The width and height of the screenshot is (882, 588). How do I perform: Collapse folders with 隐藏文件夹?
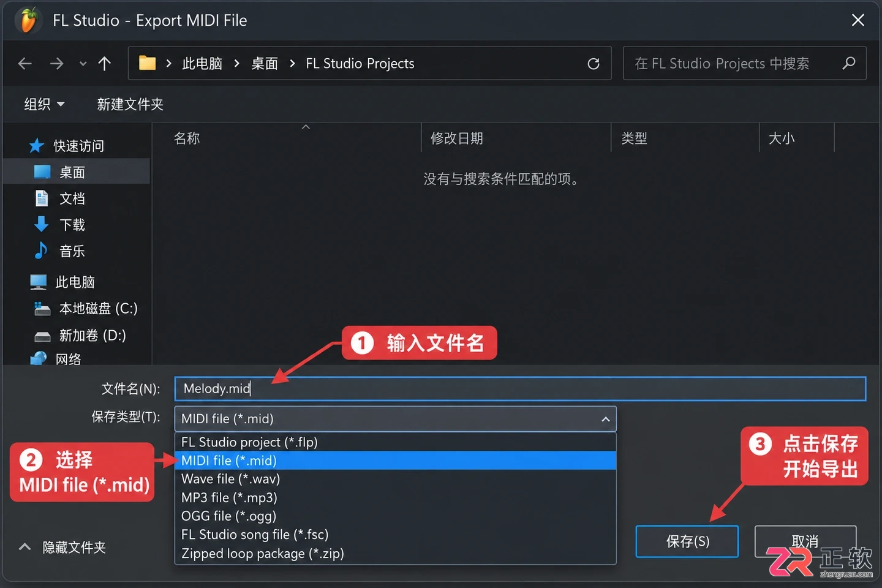point(62,547)
